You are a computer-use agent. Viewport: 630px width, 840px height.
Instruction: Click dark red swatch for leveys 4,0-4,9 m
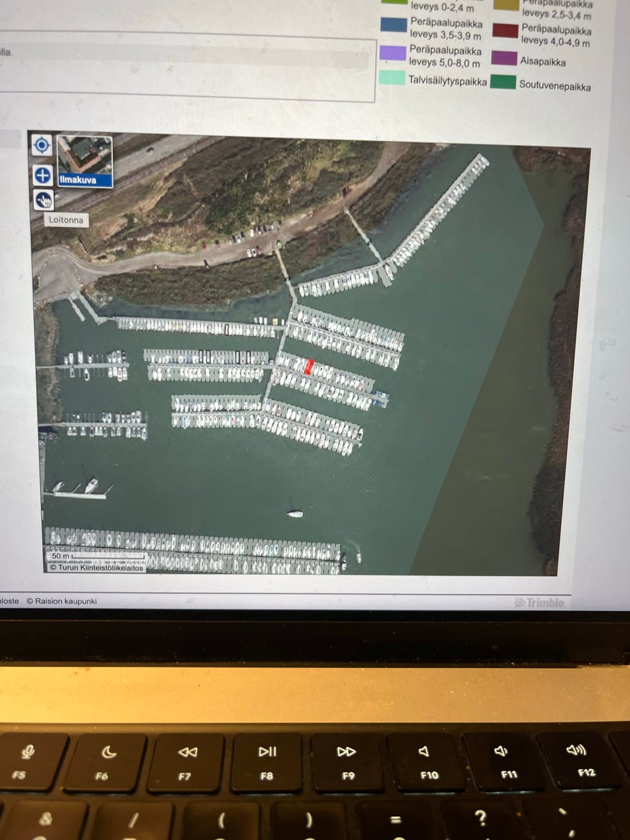coord(505,31)
